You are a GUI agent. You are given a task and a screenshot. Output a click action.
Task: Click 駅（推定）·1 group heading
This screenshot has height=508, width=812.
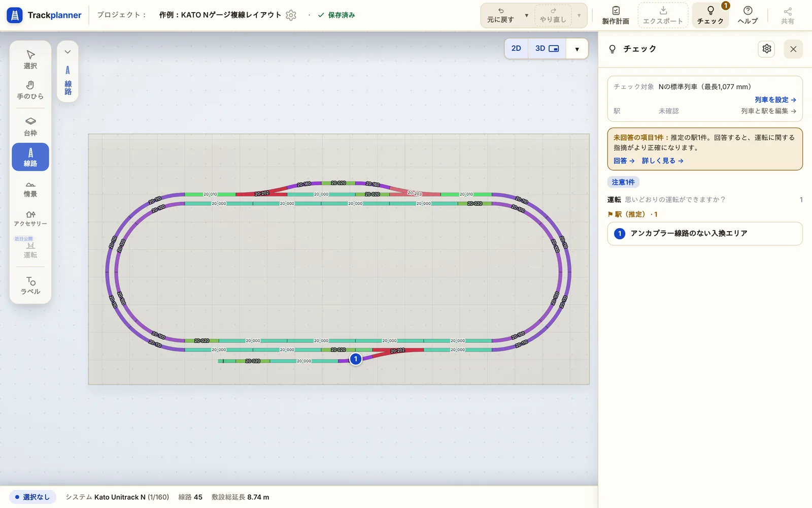632,214
